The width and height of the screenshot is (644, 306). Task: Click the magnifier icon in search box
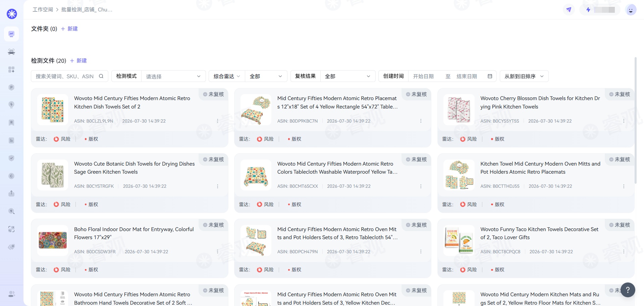click(101, 76)
